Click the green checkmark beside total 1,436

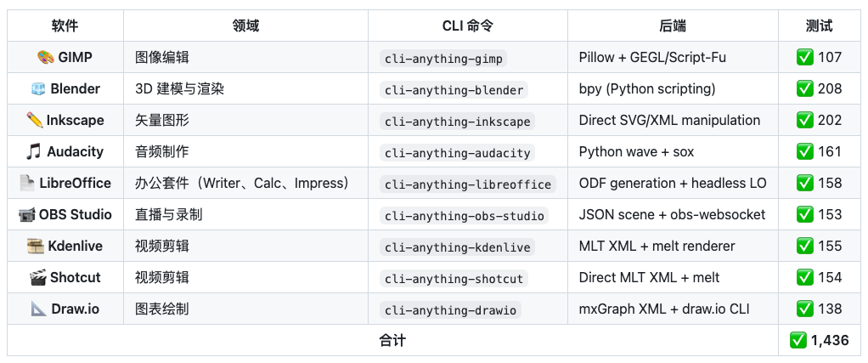point(798,341)
